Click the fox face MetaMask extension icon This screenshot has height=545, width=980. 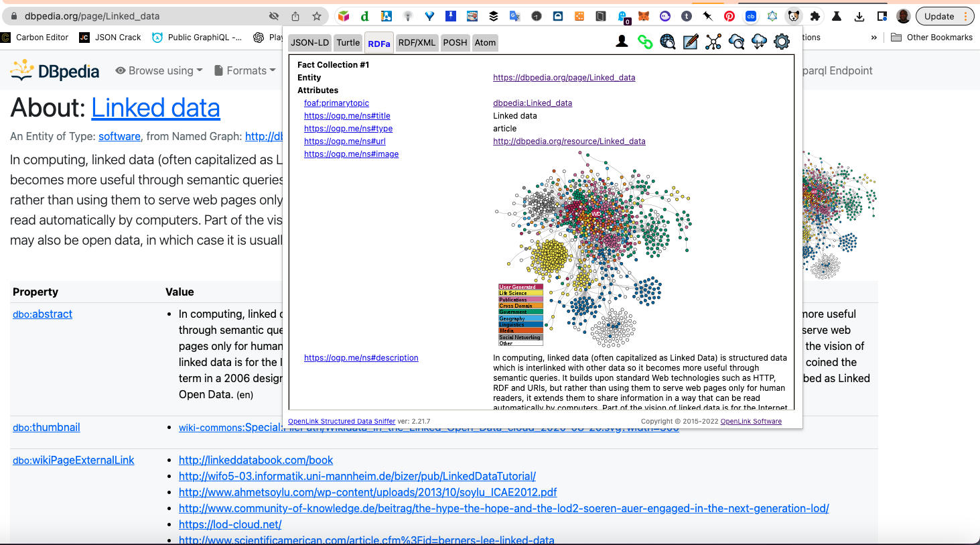coord(644,16)
